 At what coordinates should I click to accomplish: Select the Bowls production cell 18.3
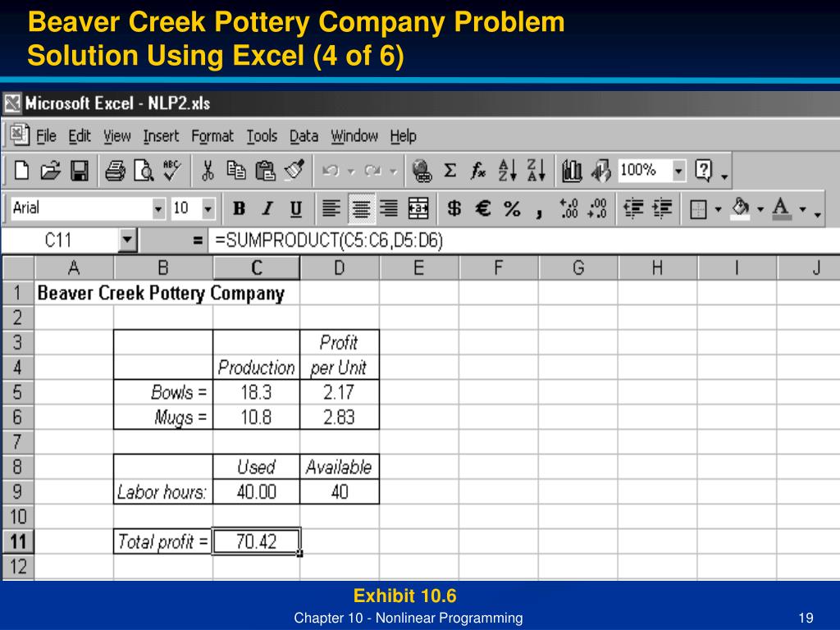pyautogui.click(x=256, y=392)
